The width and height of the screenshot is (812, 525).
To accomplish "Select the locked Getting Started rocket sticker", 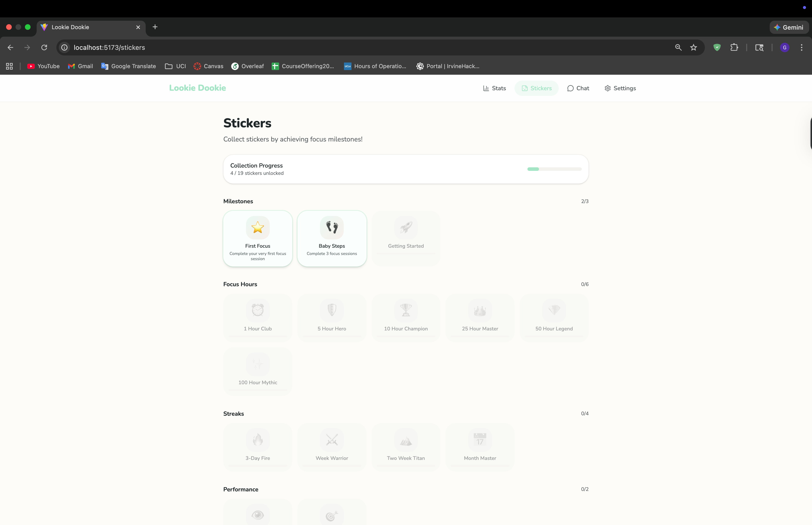I will pos(406,228).
